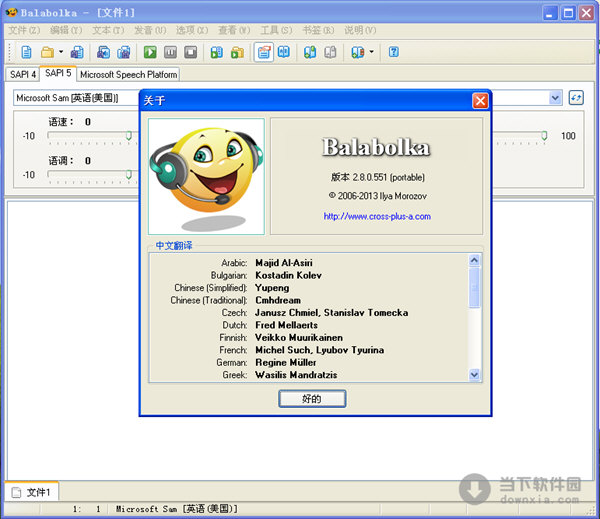The height and width of the screenshot is (519, 600).
Task: Open the 编辑(Y) menu
Action: [66, 30]
